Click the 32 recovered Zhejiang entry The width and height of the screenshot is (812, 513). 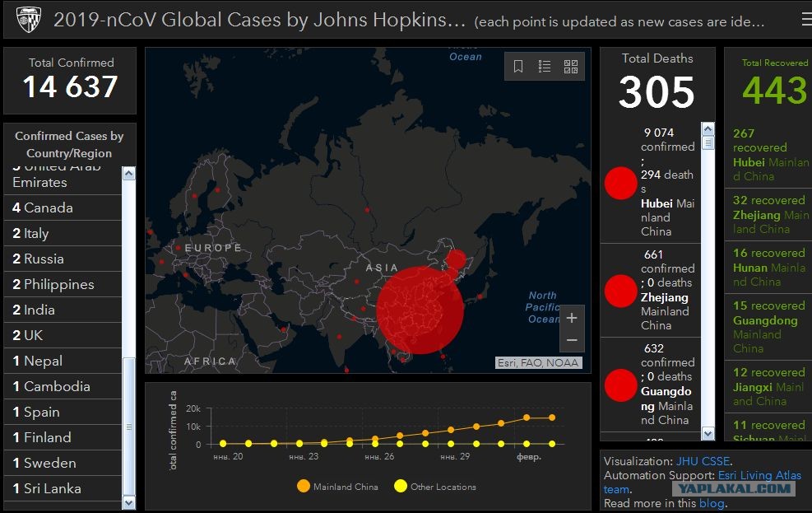(x=768, y=215)
